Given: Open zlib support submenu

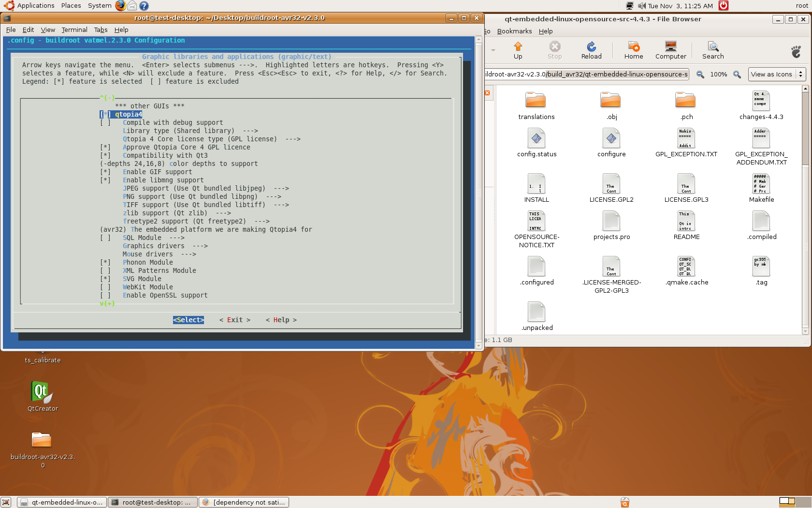Looking at the screenshot, I should coord(177,213).
